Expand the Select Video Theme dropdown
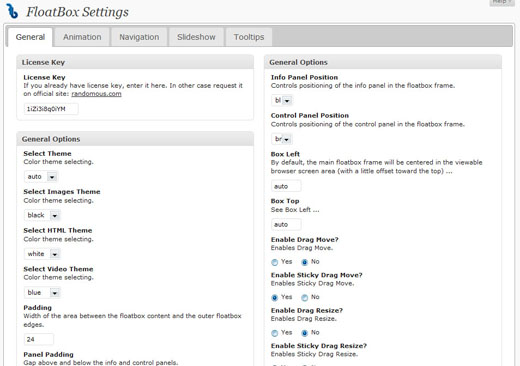Screen dimensions: 520x366 [x=42, y=293]
